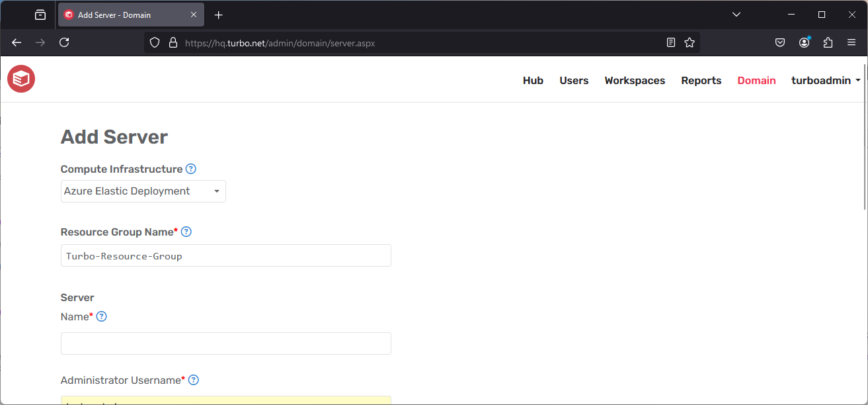
Task: Open the list-all-tabs chevron
Action: (x=736, y=14)
